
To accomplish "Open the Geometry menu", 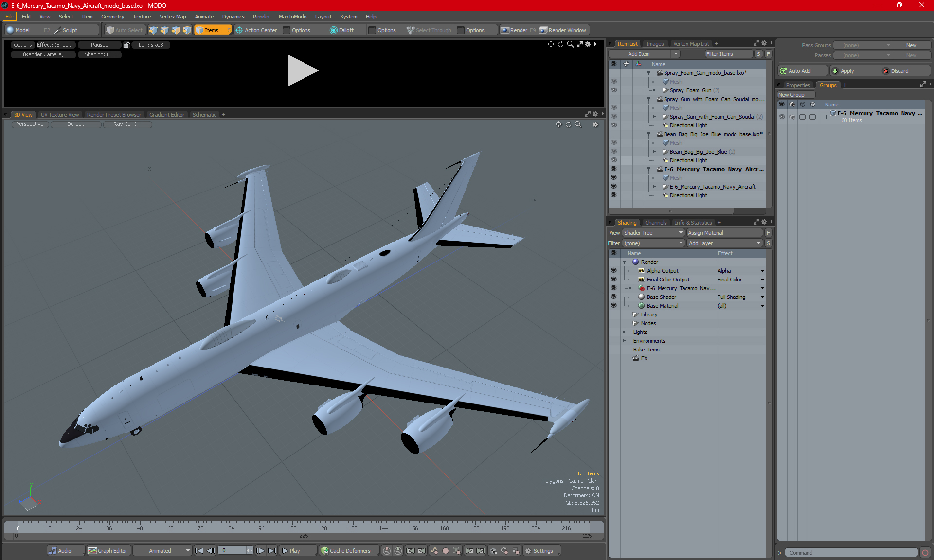I will click(x=112, y=17).
